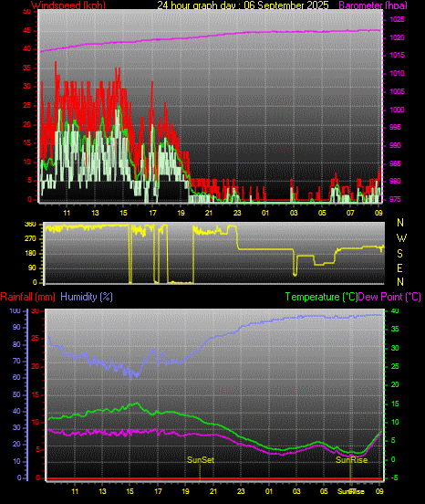Screen dimensions: 425x504
Task: Click the Humidity (%) legend label
Action: 87,297
